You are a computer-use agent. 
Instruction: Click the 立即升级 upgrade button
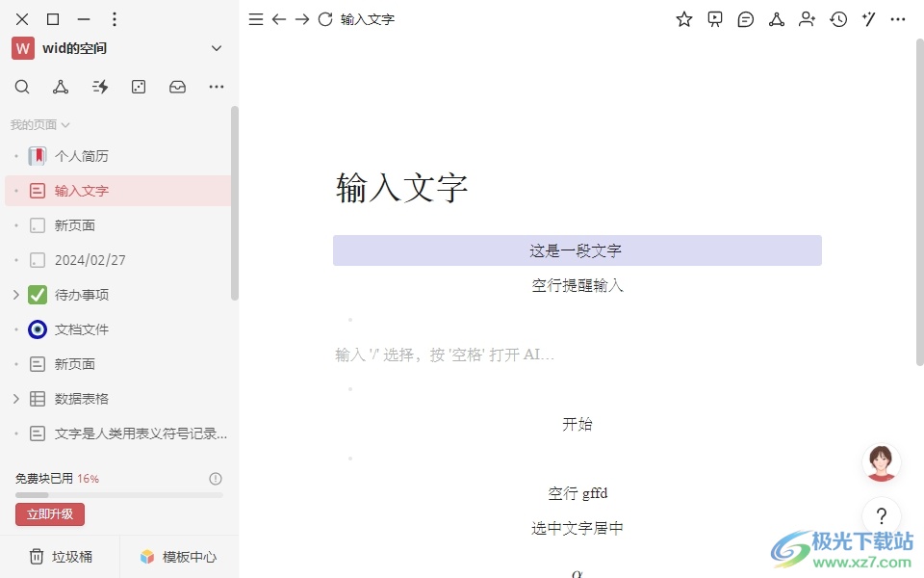[x=50, y=513]
